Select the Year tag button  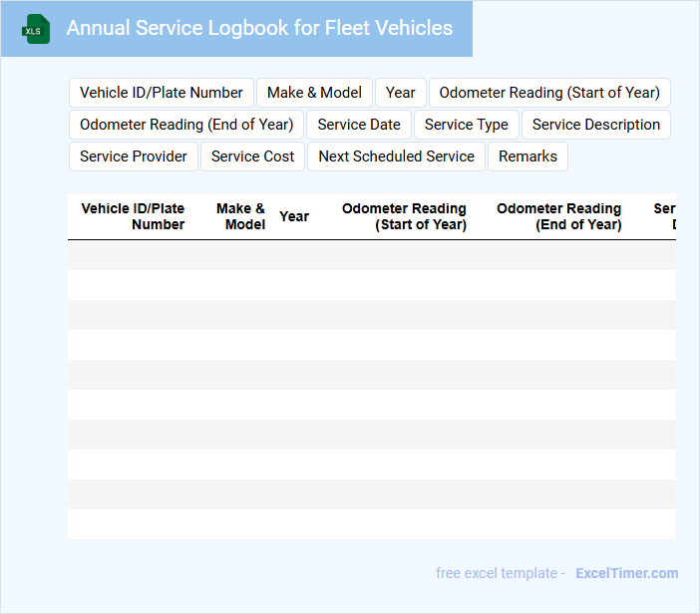400,93
